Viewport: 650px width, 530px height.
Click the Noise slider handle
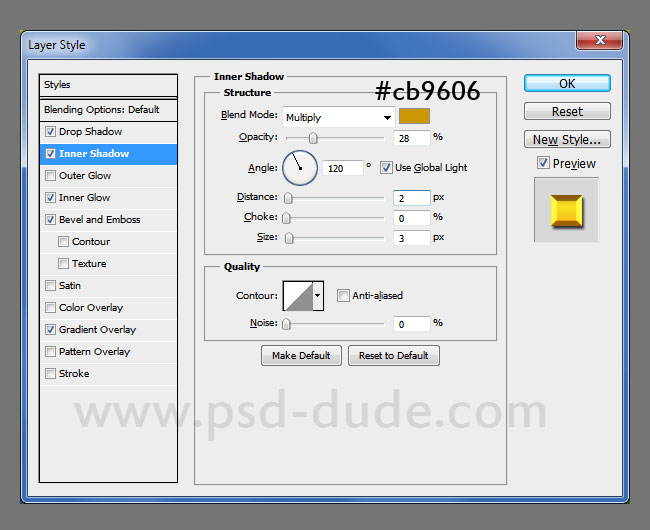pos(286,324)
